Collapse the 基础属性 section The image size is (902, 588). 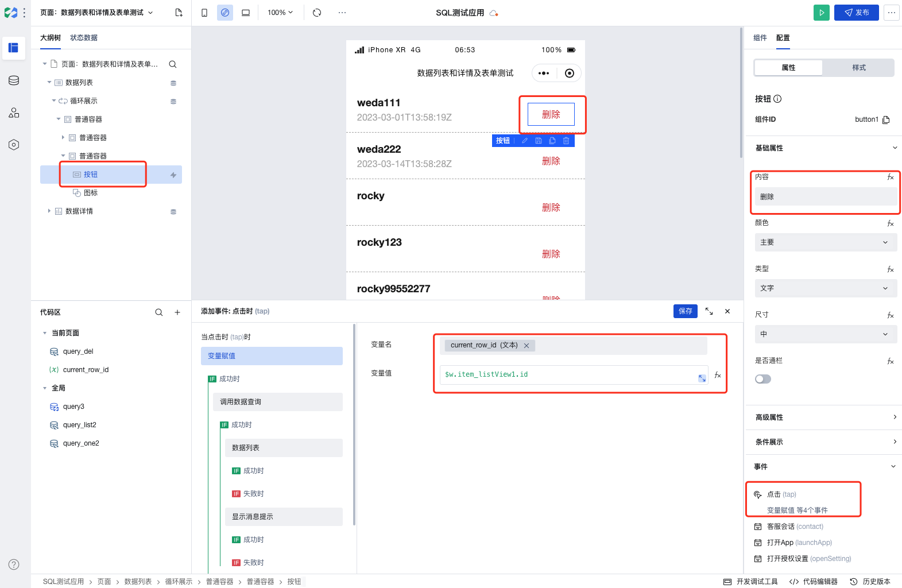895,148
